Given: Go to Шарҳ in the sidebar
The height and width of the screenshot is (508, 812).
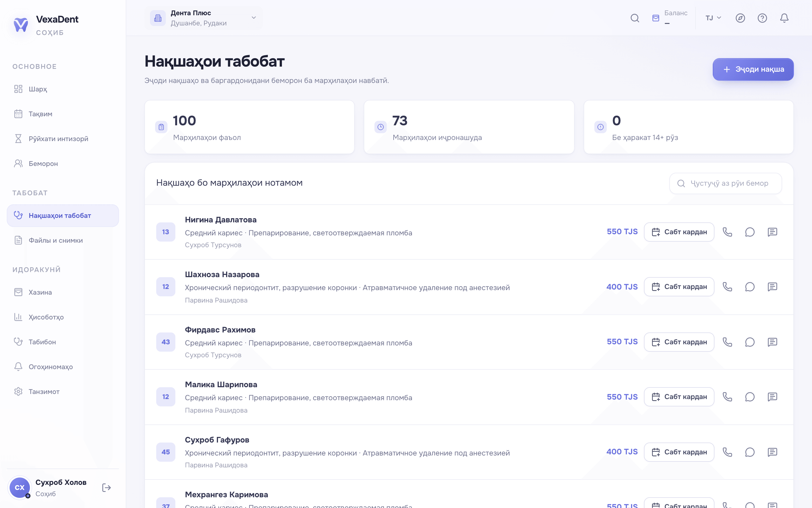Looking at the screenshot, I should [x=63, y=89].
